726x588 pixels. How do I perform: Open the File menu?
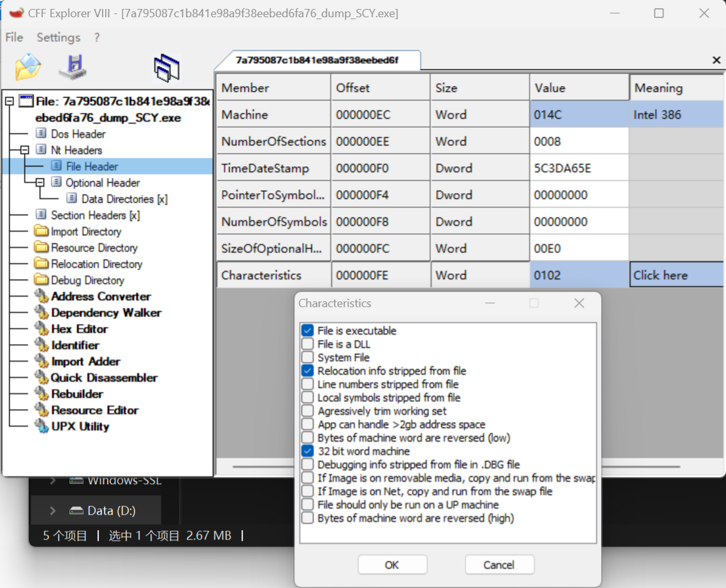pos(14,38)
